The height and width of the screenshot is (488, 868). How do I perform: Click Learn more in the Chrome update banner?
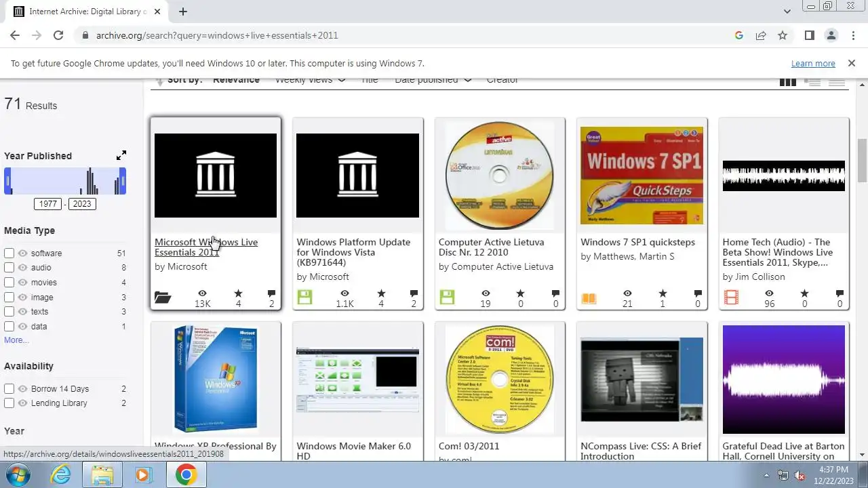[x=813, y=63]
